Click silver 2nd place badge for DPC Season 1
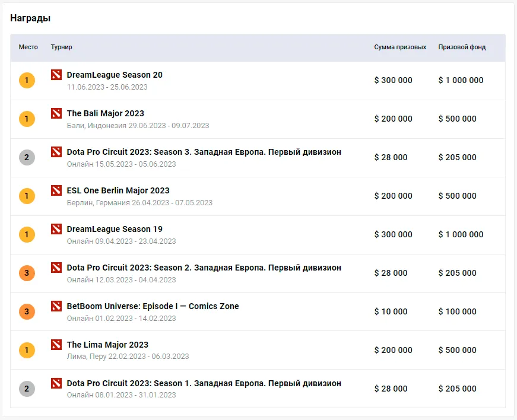Viewport: 517px width, 420px height. click(27, 389)
